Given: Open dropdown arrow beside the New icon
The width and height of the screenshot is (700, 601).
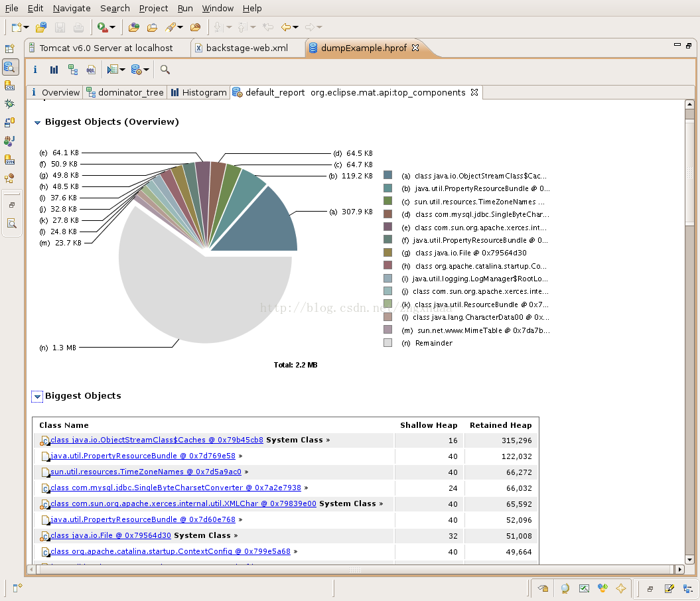Looking at the screenshot, I should pos(27,28).
